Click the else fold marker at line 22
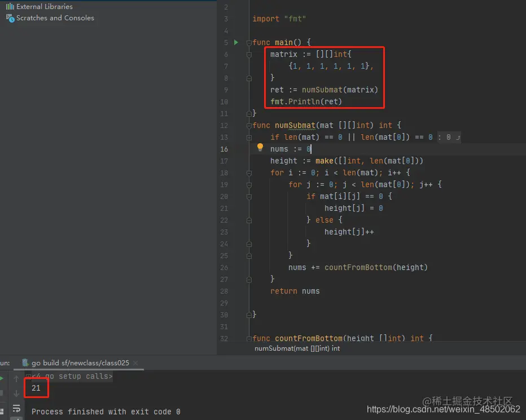The width and height of the screenshot is (526, 420). tap(249, 220)
